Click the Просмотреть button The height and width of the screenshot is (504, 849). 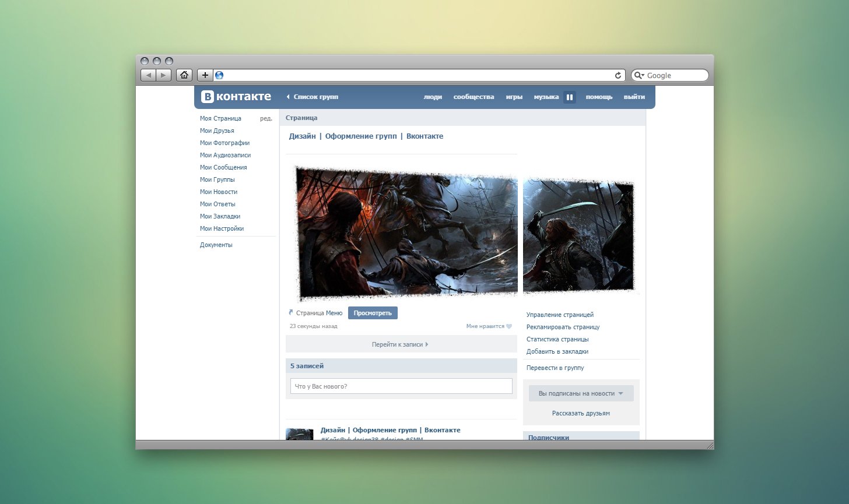tap(373, 313)
